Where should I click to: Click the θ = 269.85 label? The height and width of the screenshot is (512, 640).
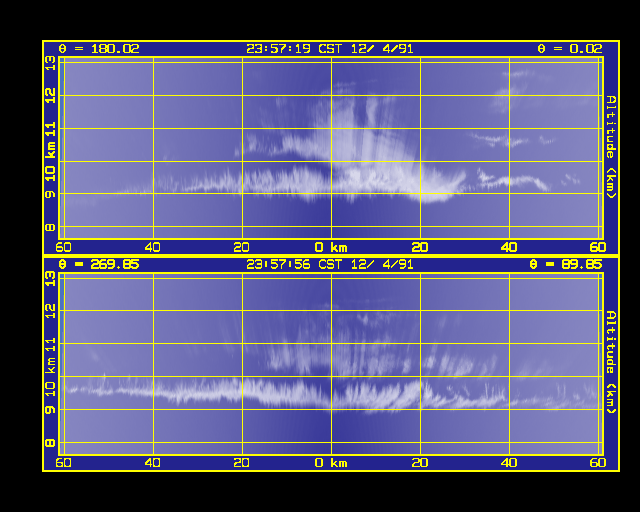click(99, 265)
